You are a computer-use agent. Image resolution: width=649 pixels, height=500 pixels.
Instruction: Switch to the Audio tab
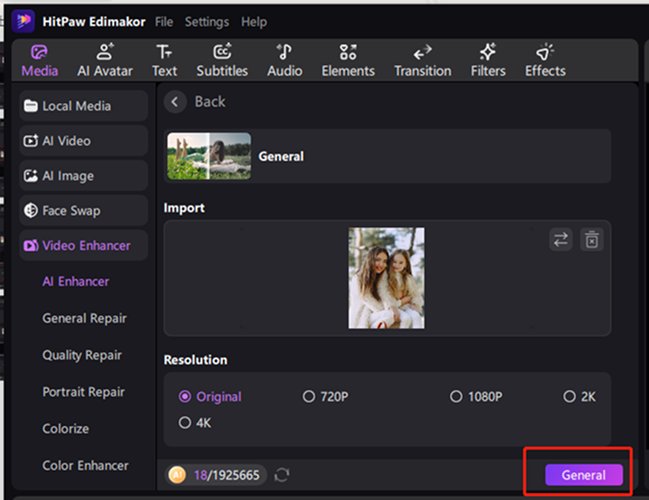click(x=285, y=61)
